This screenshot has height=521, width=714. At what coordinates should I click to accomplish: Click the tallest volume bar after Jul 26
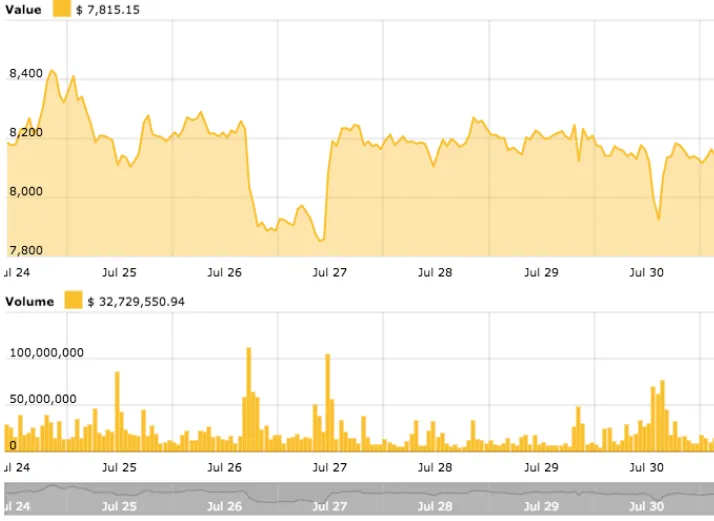249,399
